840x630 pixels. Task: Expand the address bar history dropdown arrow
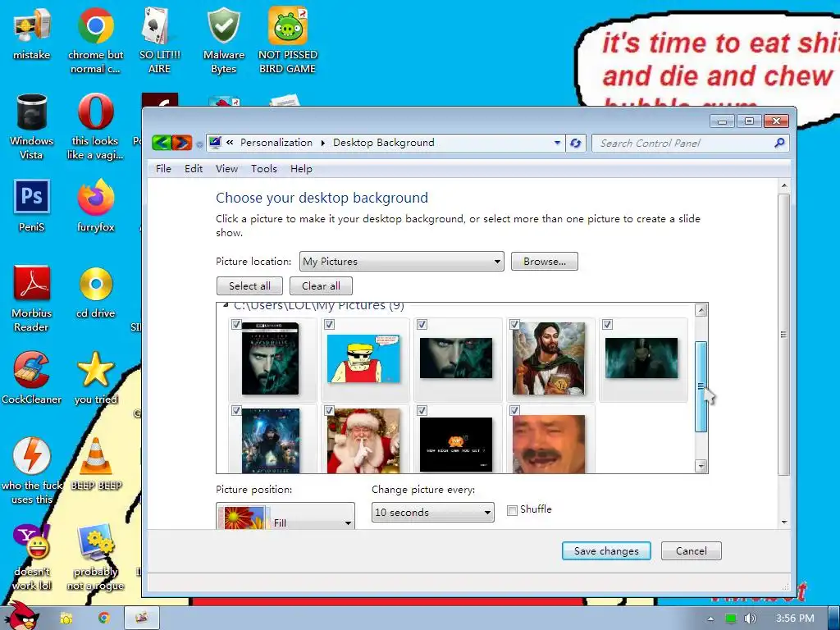(557, 143)
